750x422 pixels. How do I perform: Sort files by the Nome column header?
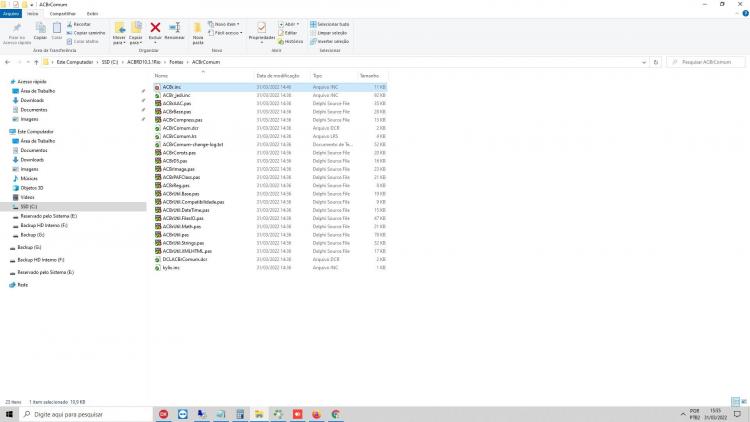pos(203,76)
